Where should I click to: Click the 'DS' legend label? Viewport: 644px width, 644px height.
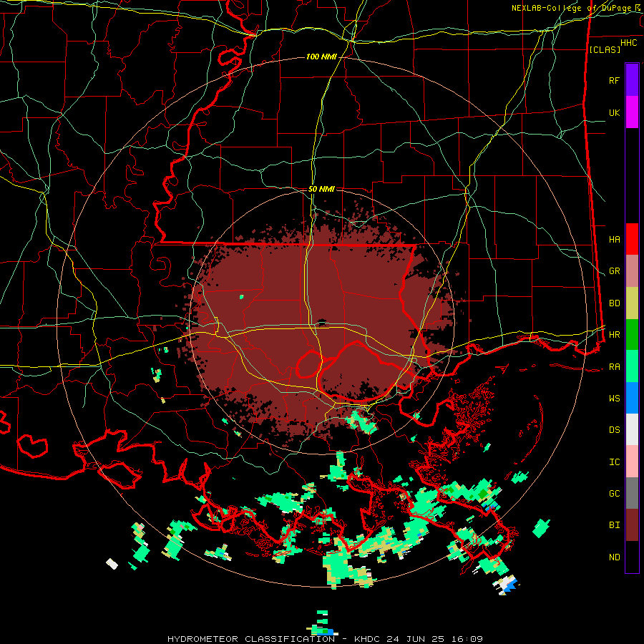coord(614,430)
